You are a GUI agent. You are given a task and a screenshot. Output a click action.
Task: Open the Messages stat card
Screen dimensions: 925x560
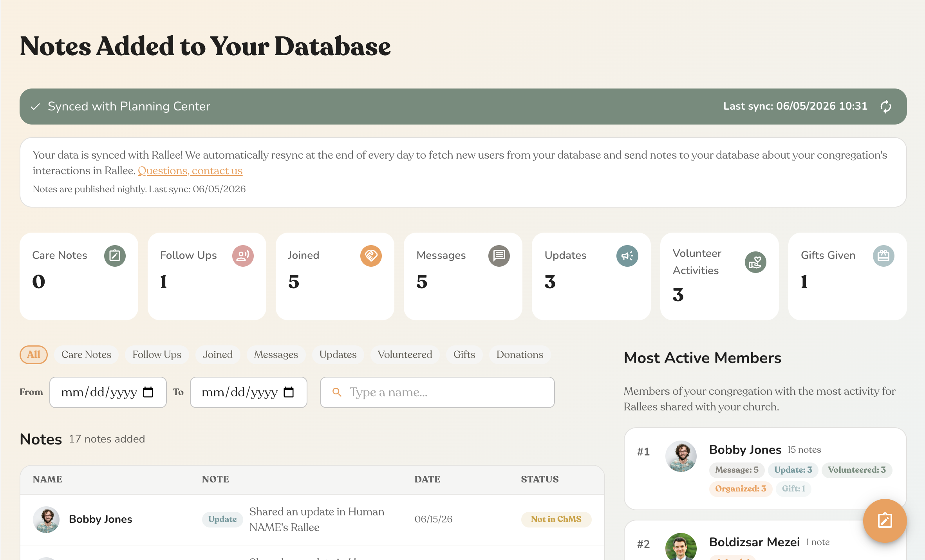pos(463,276)
